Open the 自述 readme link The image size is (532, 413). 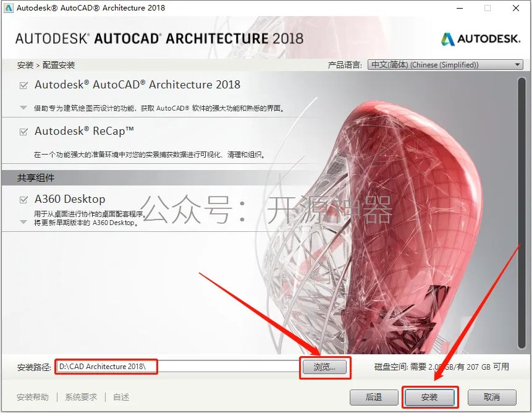point(121,397)
